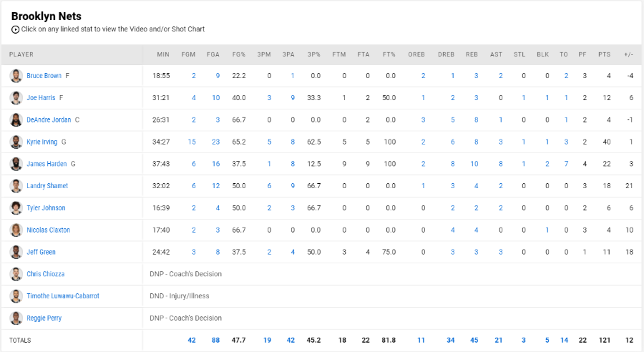Click James Harden's player headshot
Image resolution: width=644 pixels, height=352 pixels.
pos(16,164)
